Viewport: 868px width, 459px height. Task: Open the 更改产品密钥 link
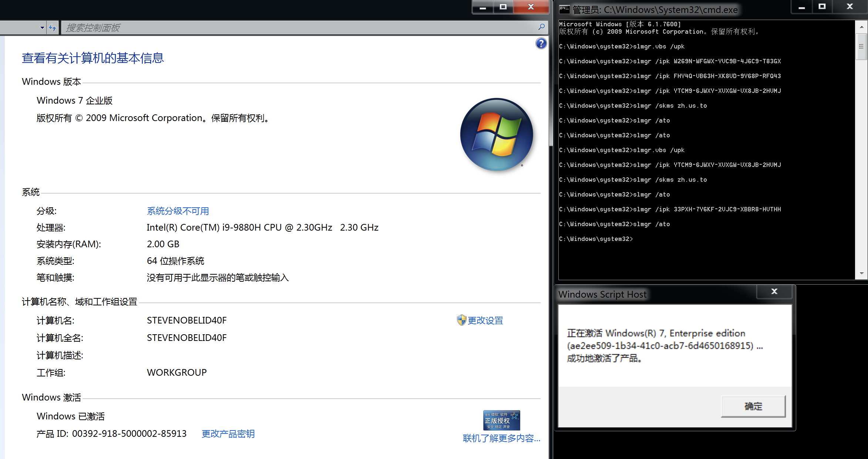click(x=228, y=433)
